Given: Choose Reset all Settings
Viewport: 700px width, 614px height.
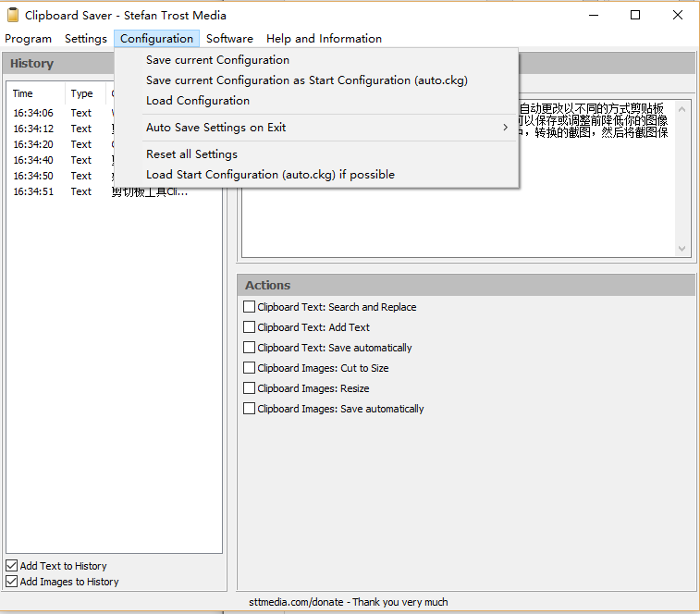Looking at the screenshot, I should point(191,154).
